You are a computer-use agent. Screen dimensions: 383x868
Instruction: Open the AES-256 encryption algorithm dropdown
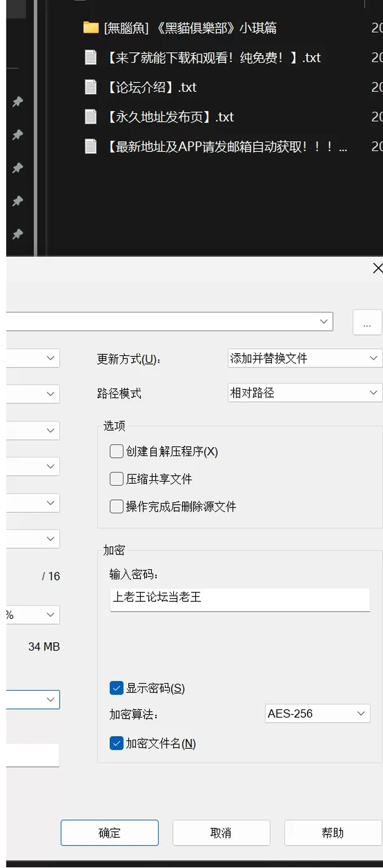(x=318, y=713)
